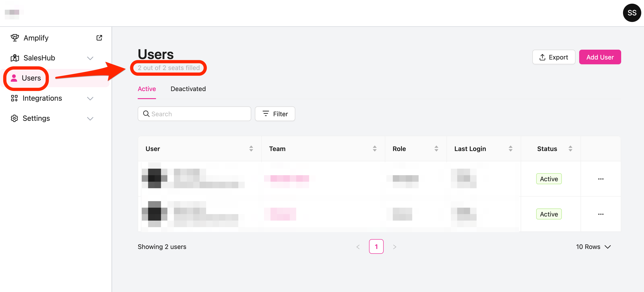Sort table by User column

[x=251, y=149]
